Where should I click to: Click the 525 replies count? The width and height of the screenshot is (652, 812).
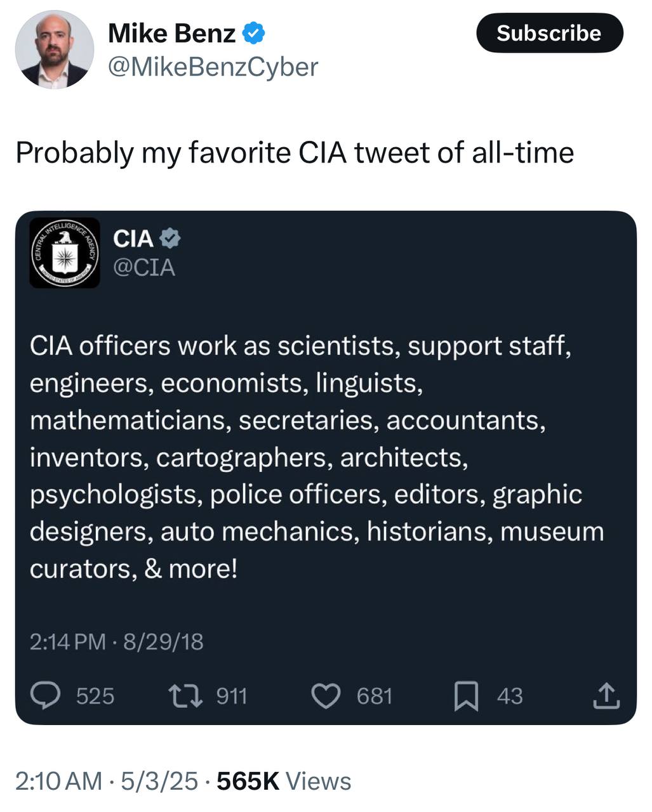95,697
